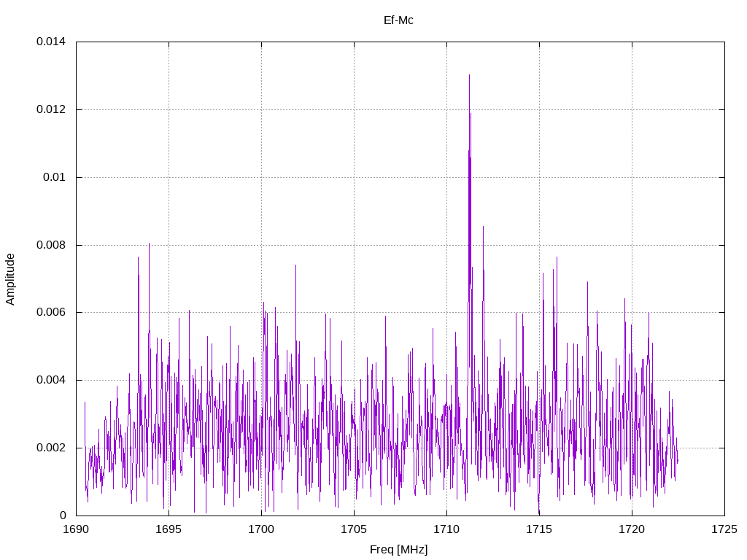Click the 'Amplitude' y-axis label
The image size is (747, 560).
pos(10,279)
